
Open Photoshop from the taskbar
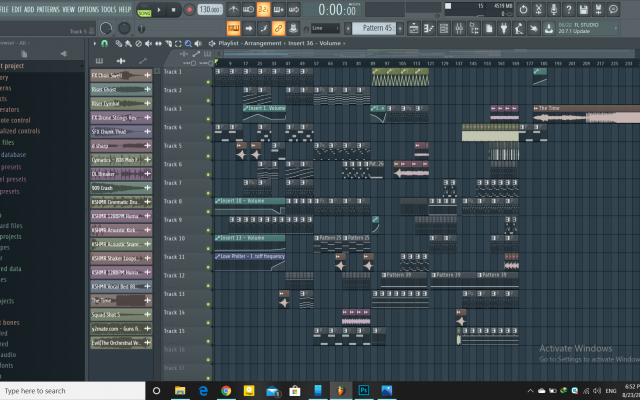tap(363, 391)
